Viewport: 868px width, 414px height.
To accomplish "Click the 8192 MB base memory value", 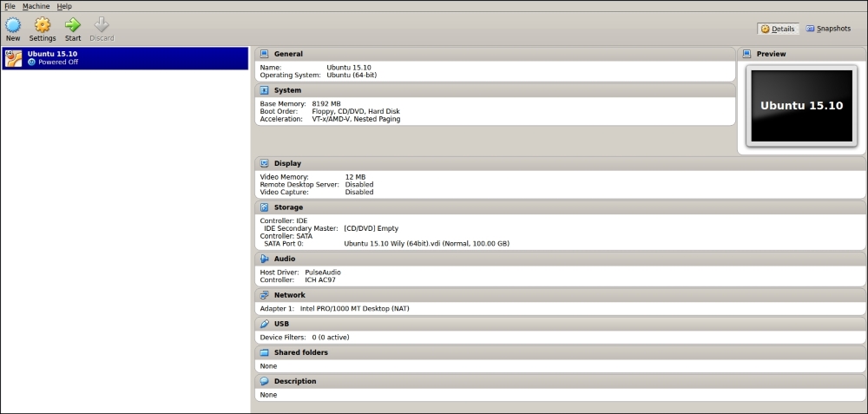I will 326,104.
